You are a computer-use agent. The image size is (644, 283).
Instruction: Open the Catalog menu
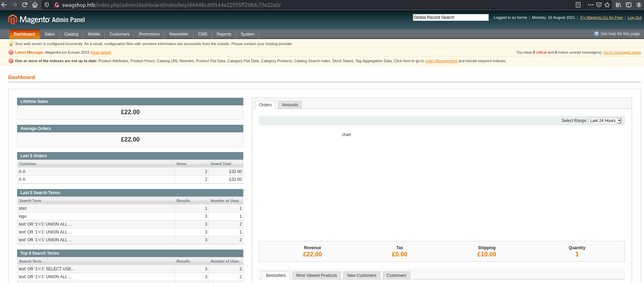71,34
